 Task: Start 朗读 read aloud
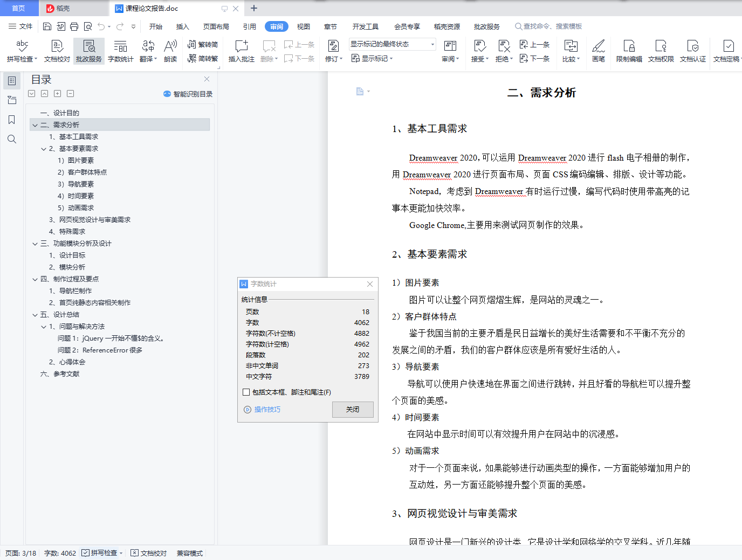click(x=170, y=51)
